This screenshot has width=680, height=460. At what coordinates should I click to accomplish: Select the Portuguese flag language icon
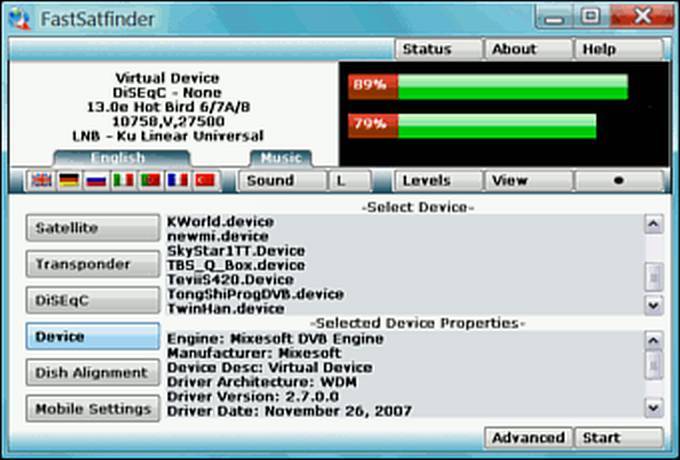tap(150, 180)
